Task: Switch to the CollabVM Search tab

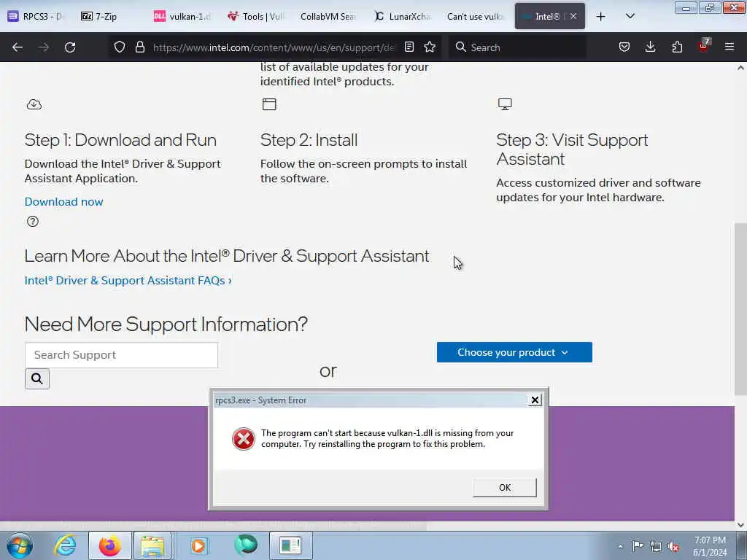Action: (329, 17)
